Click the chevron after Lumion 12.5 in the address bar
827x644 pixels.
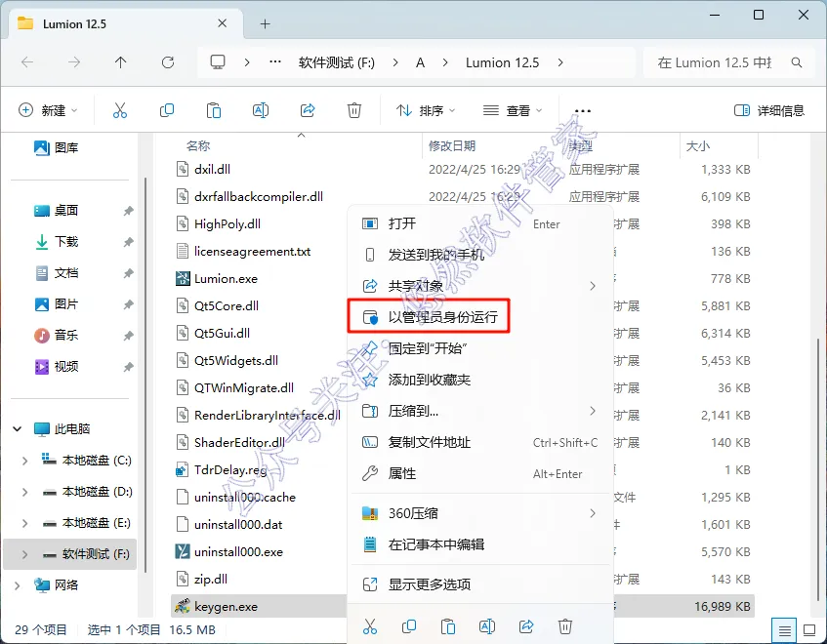tap(560, 62)
